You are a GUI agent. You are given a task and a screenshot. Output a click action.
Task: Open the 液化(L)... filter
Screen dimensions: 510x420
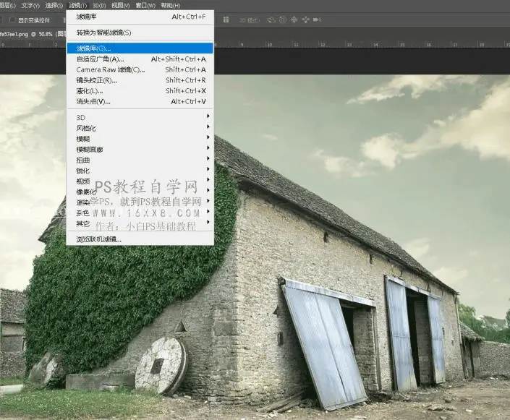point(140,90)
